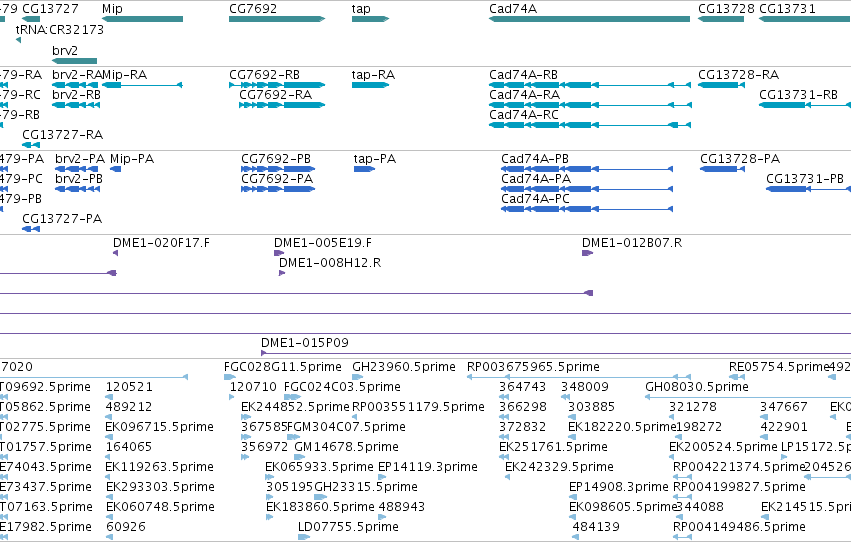Click the RE05754.5prime EST label
The width and height of the screenshot is (851, 542).
[779, 367]
